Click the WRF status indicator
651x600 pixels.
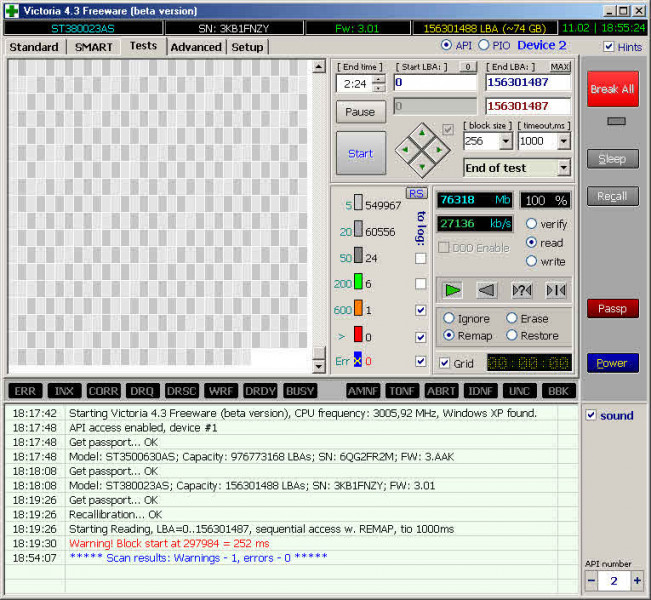[x=221, y=391]
